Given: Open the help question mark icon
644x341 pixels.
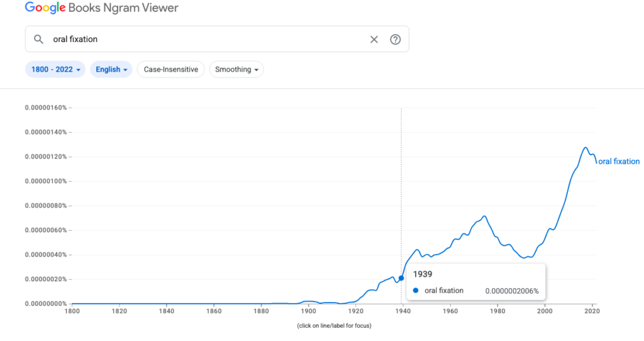Looking at the screenshot, I should 395,40.
